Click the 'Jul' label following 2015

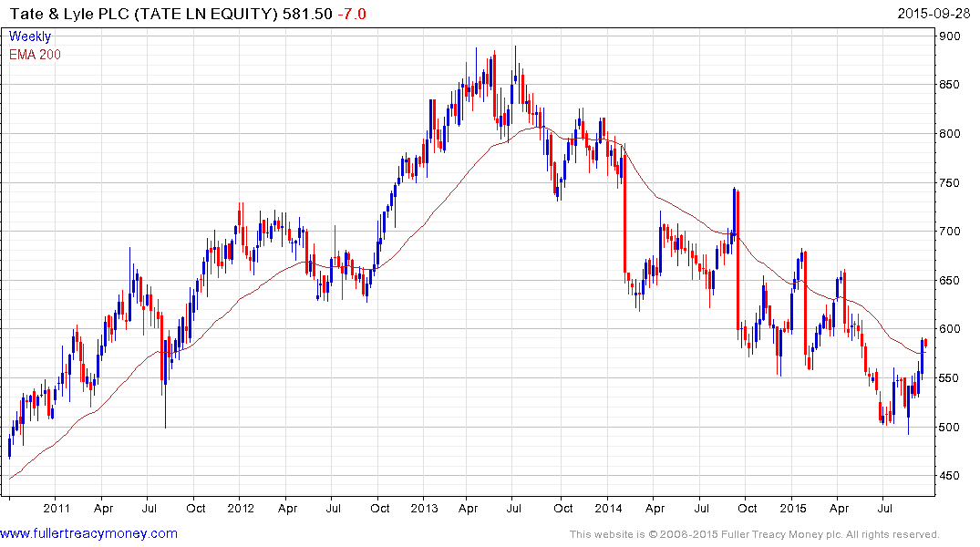(x=885, y=508)
